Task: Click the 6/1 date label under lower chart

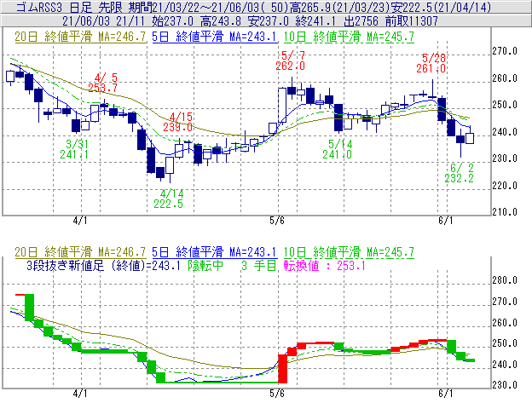Action: coord(446,394)
